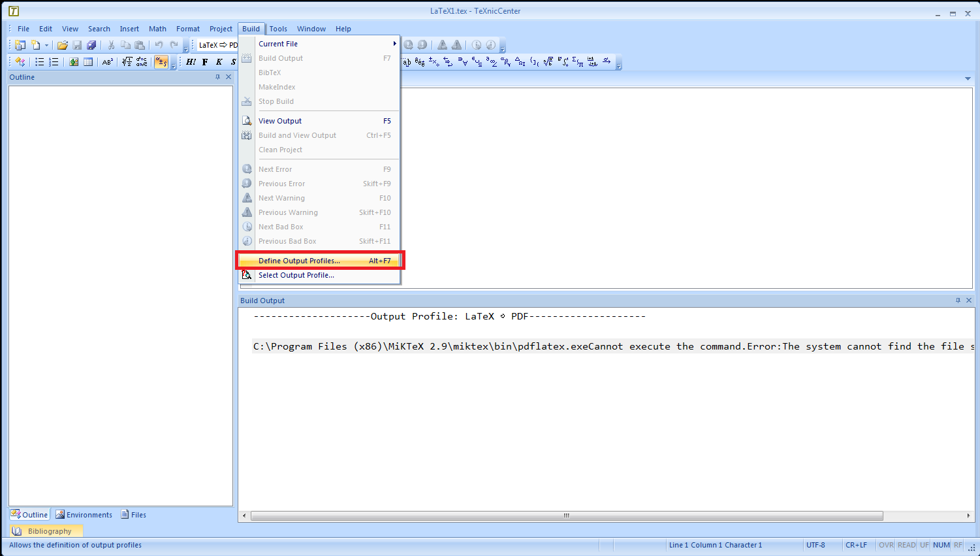
Task: Click the square root fraction math icon
Action: coord(127,62)
